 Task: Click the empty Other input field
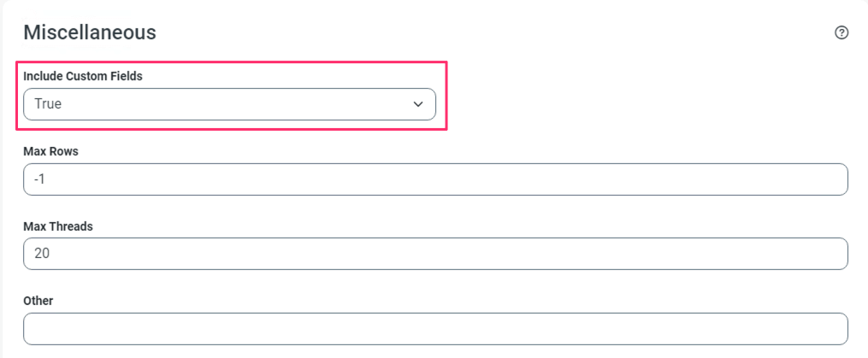click(435, 329)
